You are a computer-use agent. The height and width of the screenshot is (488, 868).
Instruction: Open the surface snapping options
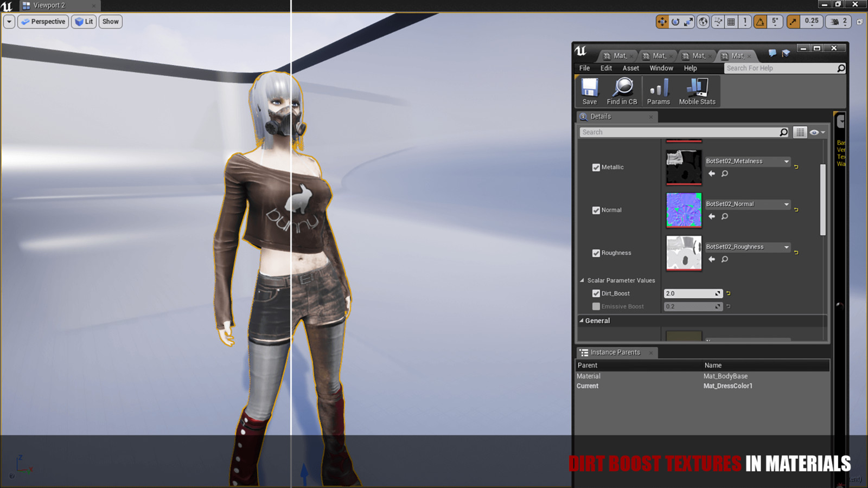(718, 22)
